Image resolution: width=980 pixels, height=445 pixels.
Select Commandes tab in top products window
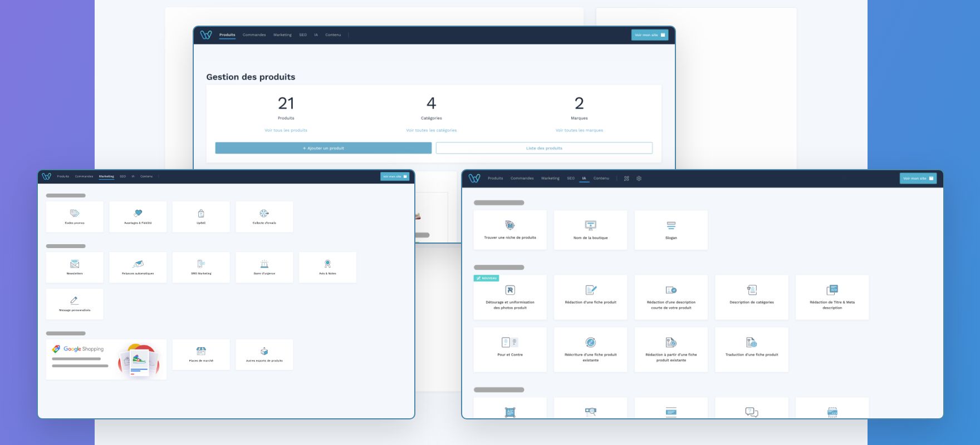pyautogui.click(x=254, y=35)
